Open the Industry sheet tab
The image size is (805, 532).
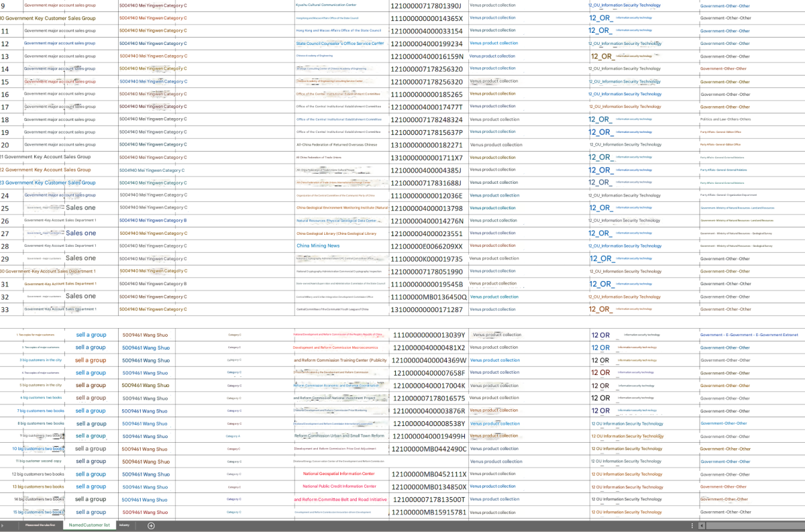pos(124,525)
